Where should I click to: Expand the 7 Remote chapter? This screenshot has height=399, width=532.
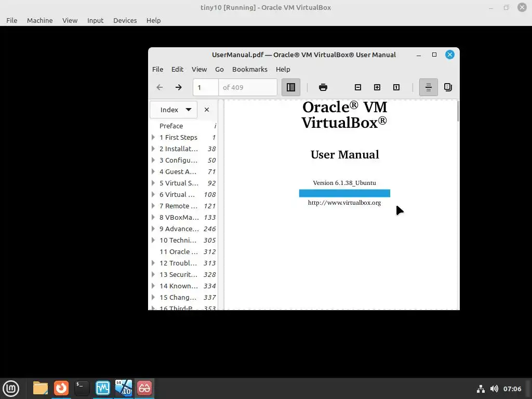153,206
